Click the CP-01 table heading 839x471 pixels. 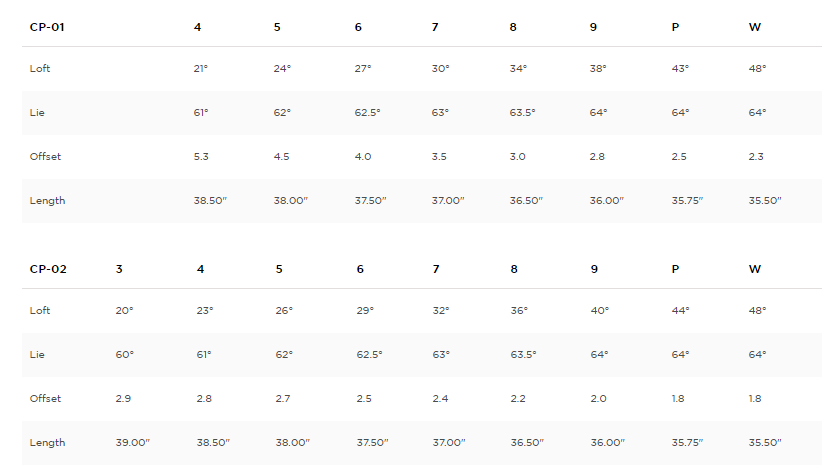click(47, 26)
